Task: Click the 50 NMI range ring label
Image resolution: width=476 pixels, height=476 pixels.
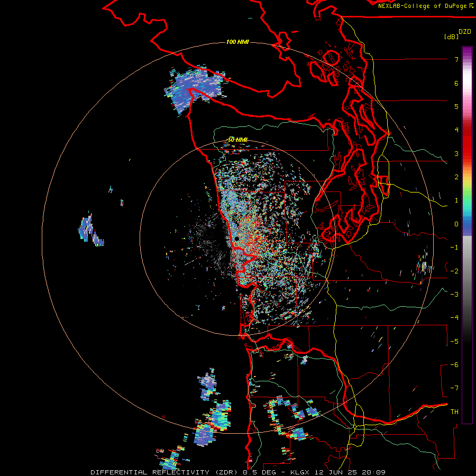Action: coord(237,140)
